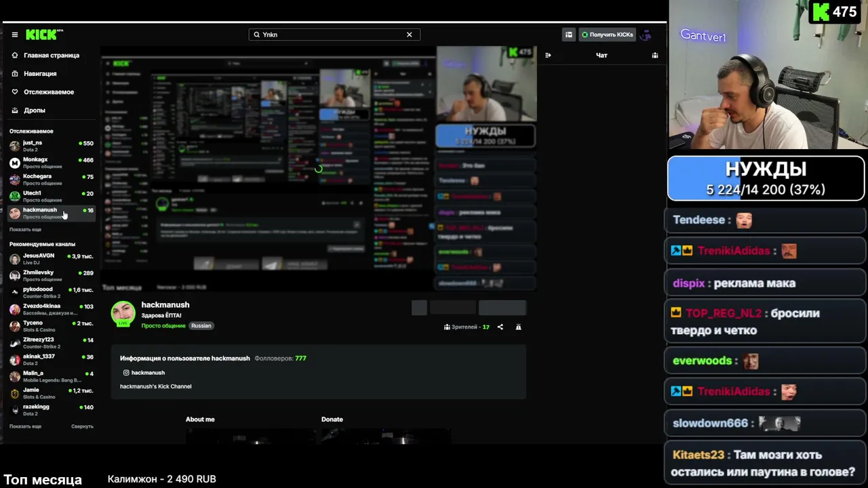This screenshot has height=488, width=868.
Task: Open the Отслеживаемое heart icon
Action: tap(15, 92)
